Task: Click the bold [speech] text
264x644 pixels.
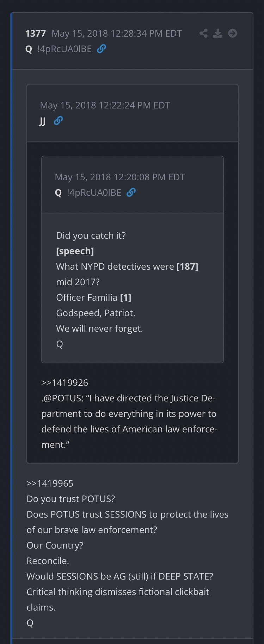Action: [x=75, y=251]
